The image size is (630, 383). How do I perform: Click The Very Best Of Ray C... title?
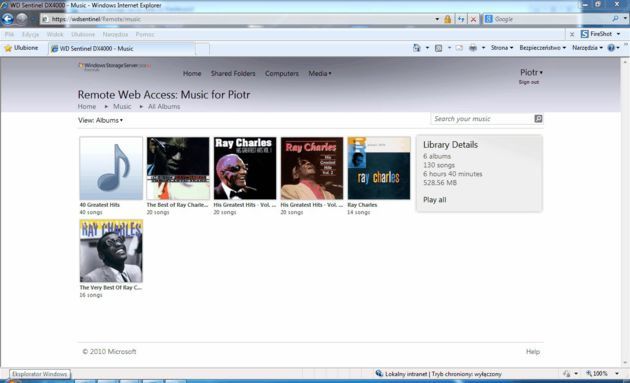(111, 288)
